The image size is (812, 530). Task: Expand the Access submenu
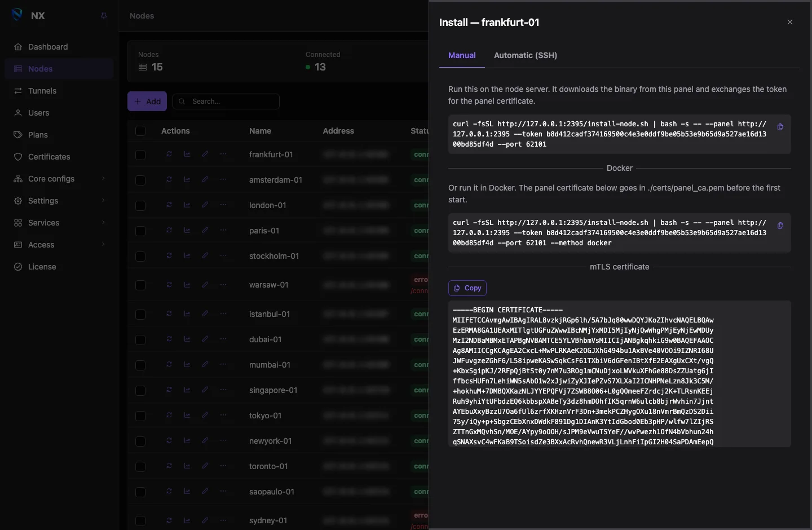tap(59, 245)
